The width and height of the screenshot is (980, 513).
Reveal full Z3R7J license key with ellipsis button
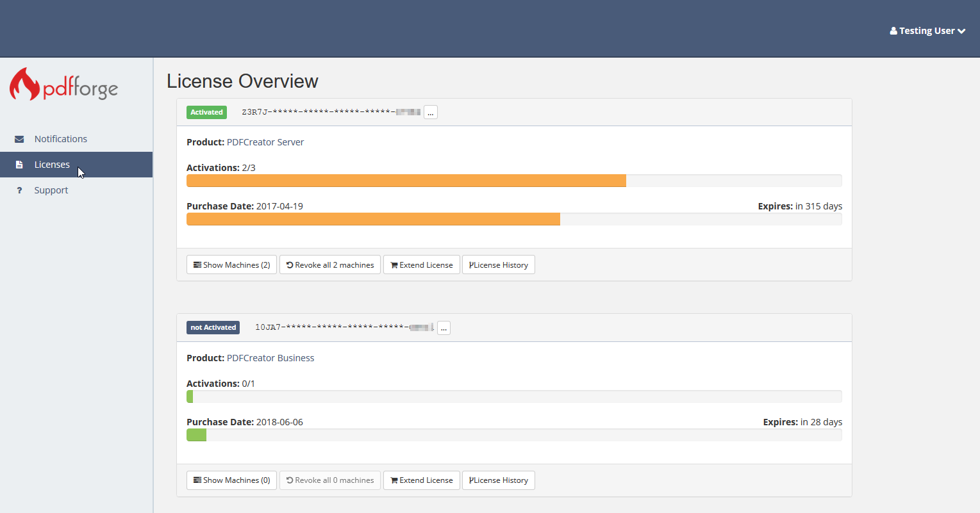click(x=431, y=112)
